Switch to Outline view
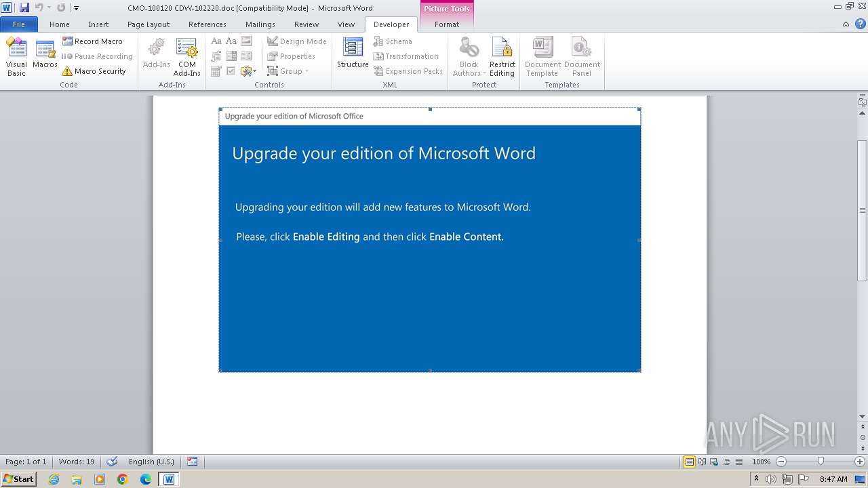 pyautogui.click(x=726, y=462)
